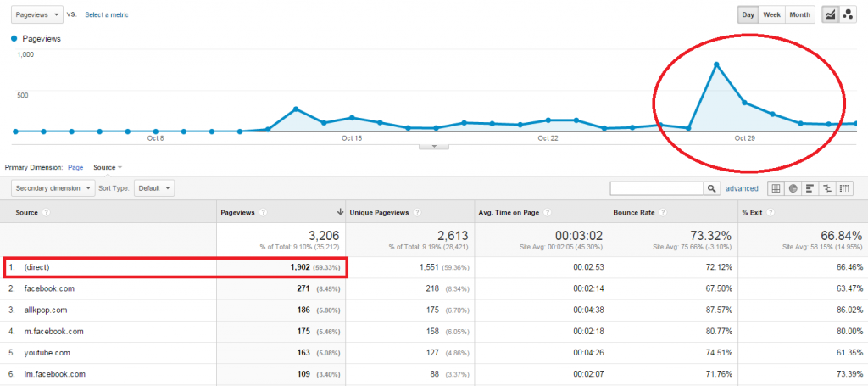Toggle sort arrow on Pageviews column

coord(340,213)
